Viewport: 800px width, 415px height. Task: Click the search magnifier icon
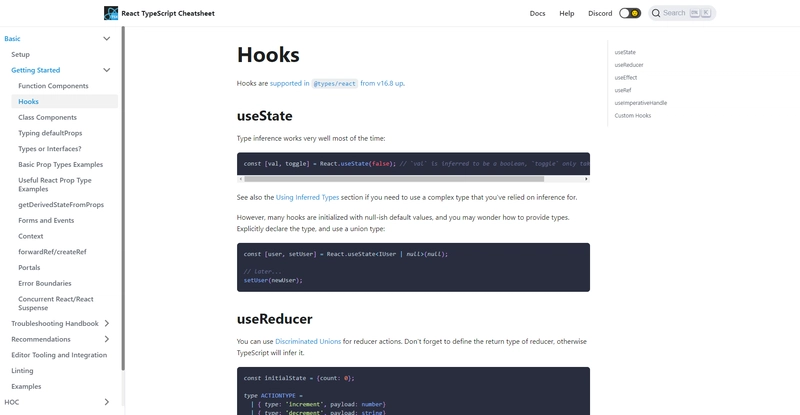point(656,13)
